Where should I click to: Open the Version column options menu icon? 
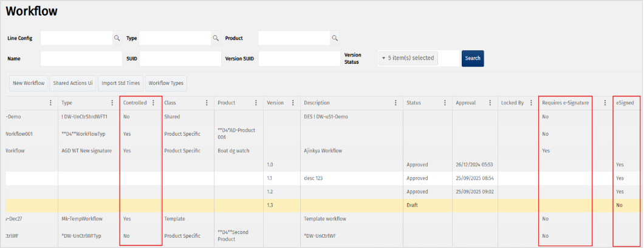293,103
